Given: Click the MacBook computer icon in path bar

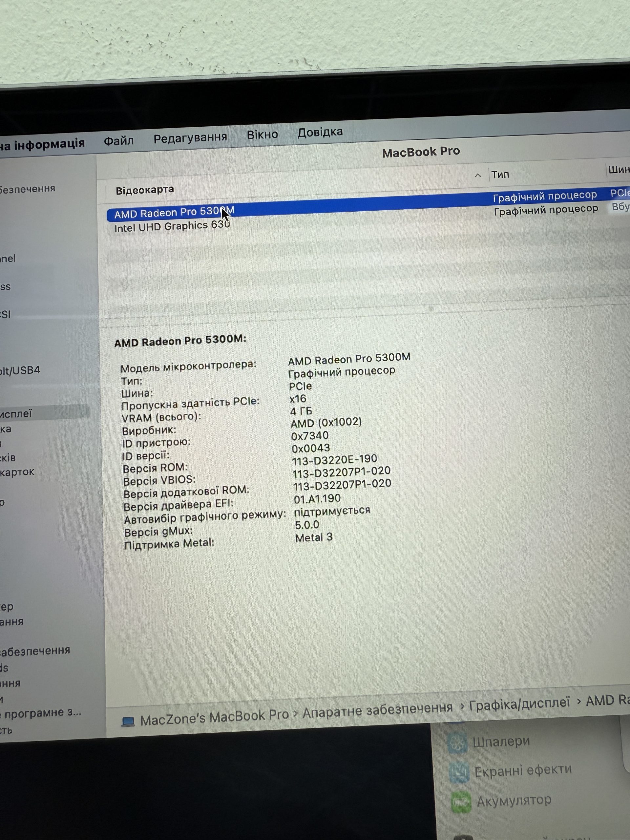Looking at the screenshot, I should [128, 721].
